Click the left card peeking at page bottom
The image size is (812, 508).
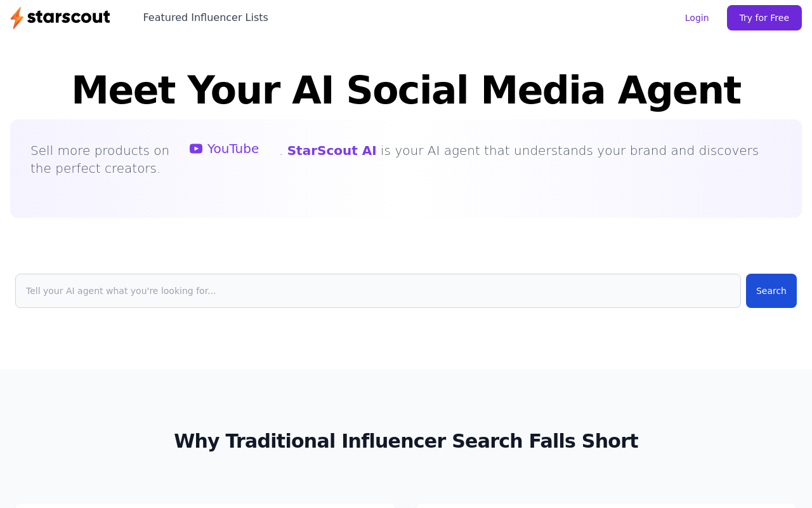click(x=206, y=505)
